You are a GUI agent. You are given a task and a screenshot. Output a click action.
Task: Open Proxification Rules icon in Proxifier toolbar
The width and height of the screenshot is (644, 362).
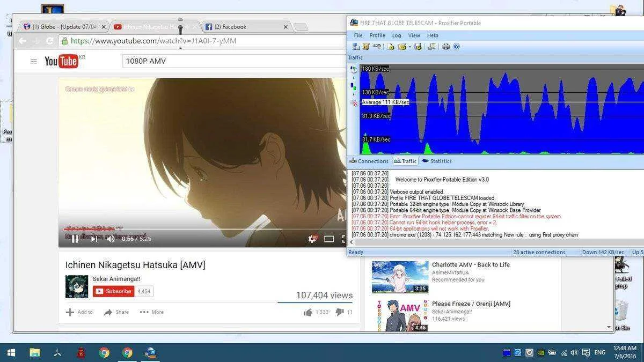click(x=366, y=47)
